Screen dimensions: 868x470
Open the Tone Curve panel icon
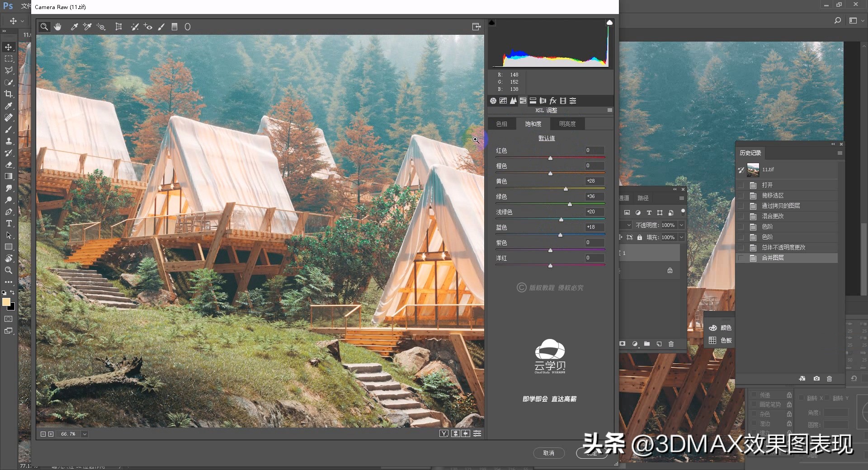coord(503,100)
